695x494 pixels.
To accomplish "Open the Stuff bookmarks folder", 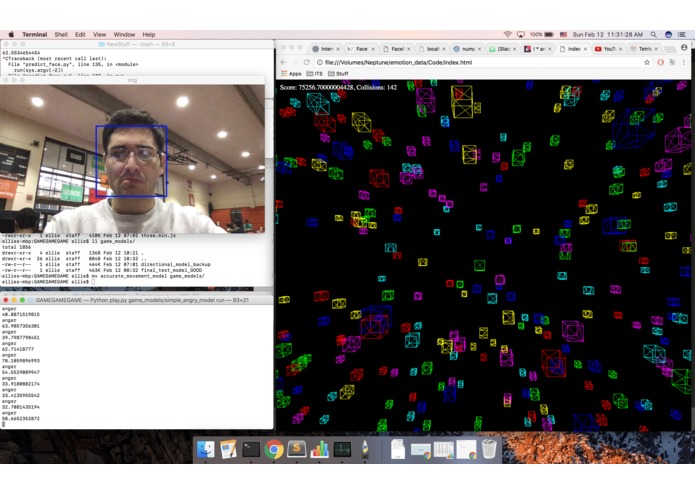I will pos(338,74).
